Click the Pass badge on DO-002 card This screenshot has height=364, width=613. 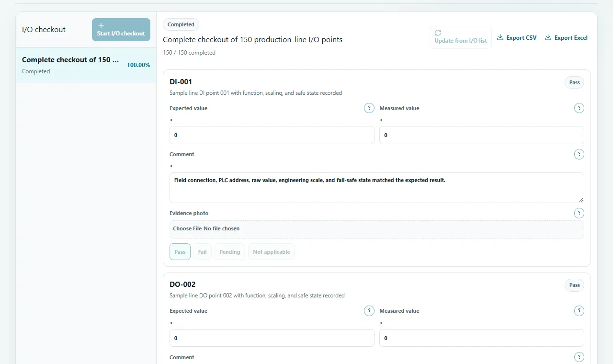pyautogui.click(x=574, y=285)
